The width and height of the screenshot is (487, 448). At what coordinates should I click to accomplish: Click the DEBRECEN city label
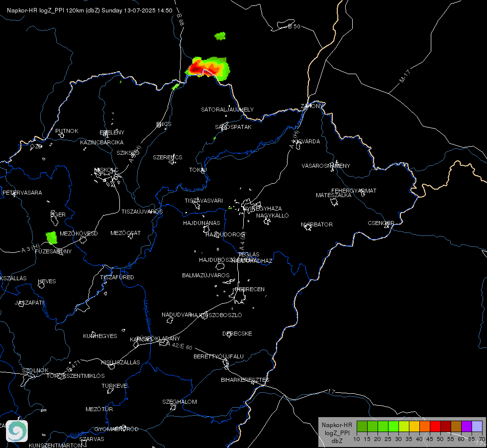(250, 289)
